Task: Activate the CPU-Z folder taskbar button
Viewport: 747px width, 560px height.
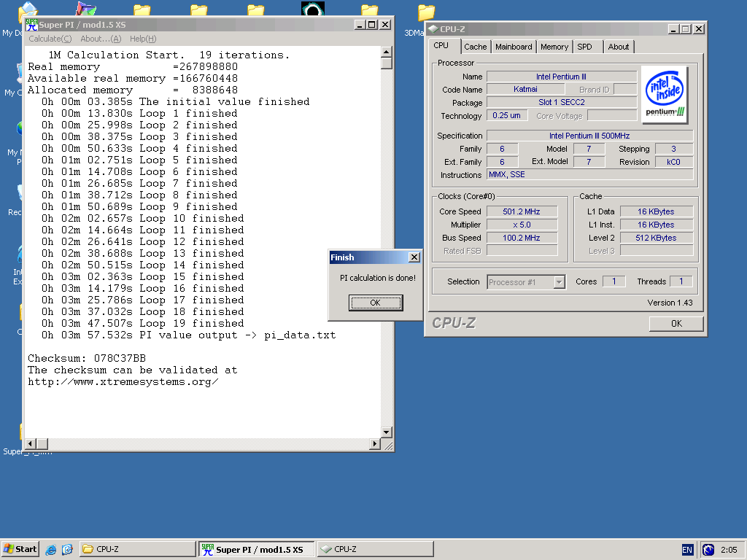Action: [138, 549]
